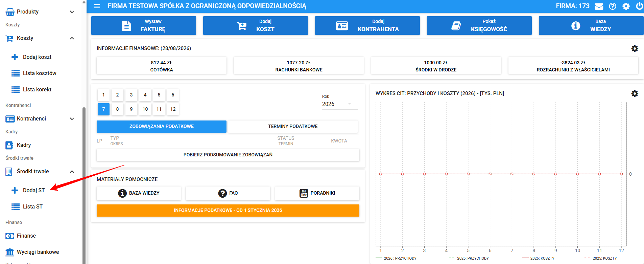The height and width of the screenshot is (264, 644).
Task: Select month 12 button
Action: click(173, 109)
